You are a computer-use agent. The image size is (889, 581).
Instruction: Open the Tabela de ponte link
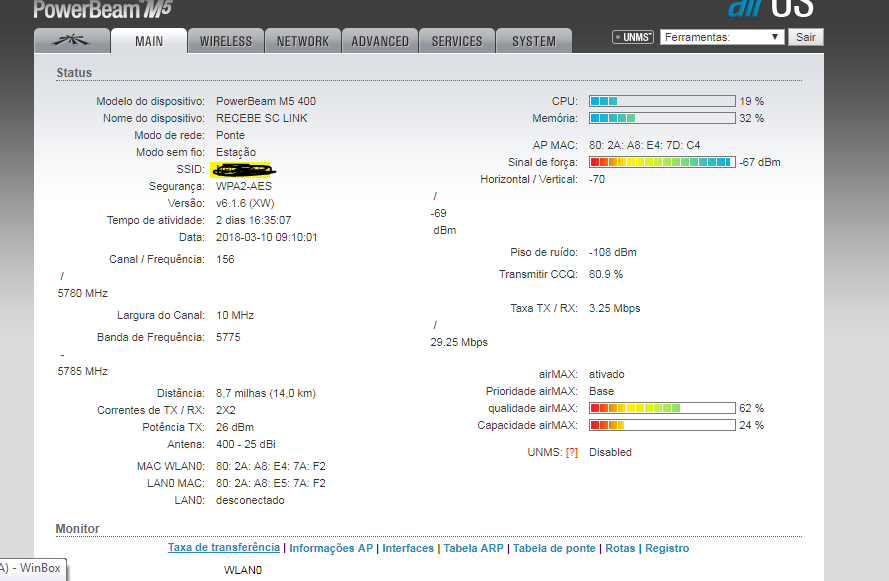554,548
